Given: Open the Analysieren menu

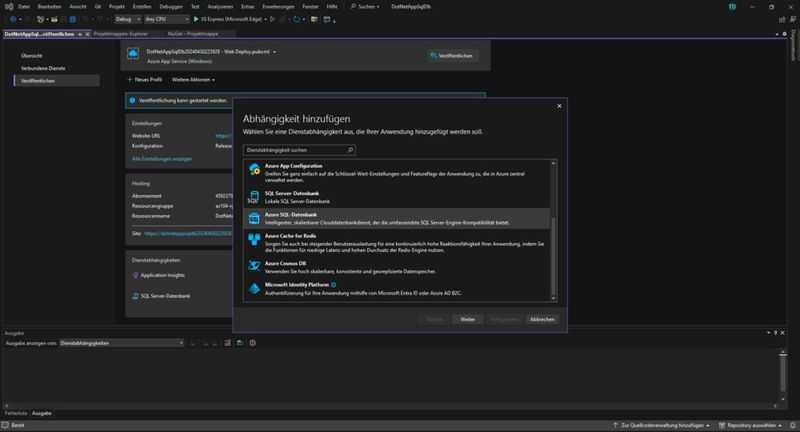Looking at the screenshot, I should click(220, 7).
